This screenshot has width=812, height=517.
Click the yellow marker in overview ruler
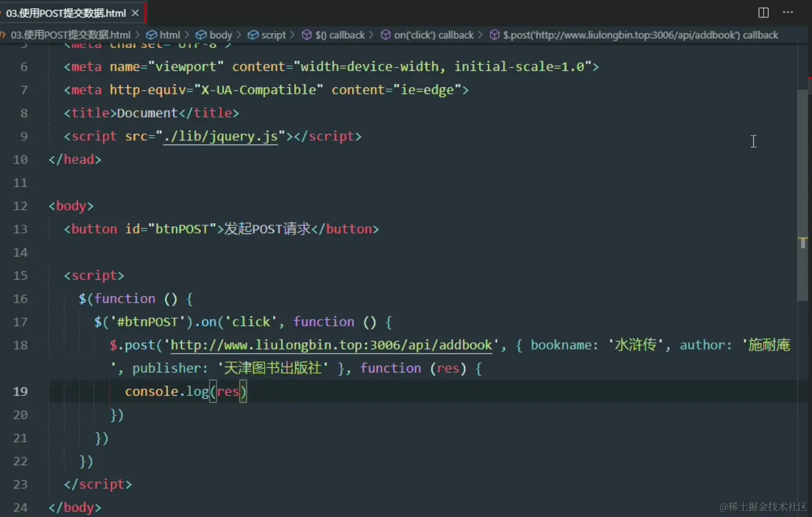point(803,242)
